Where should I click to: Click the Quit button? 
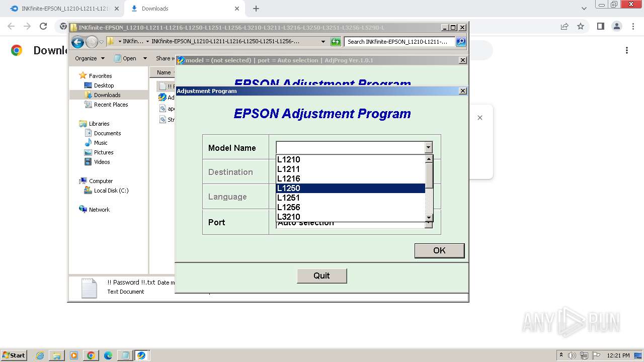tap(321, 276)
